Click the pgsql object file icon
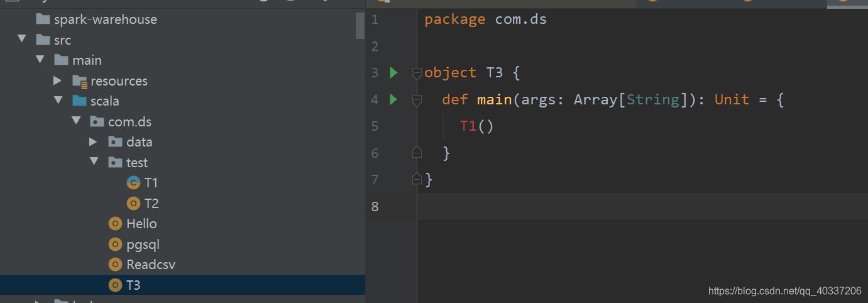This screenshot has width=868, height=303. 115,245
